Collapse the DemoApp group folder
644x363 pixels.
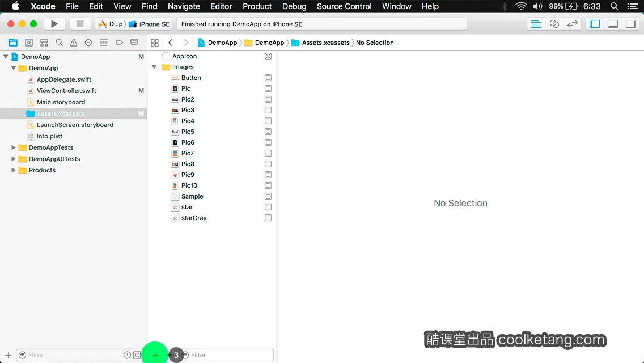[14, 68]
